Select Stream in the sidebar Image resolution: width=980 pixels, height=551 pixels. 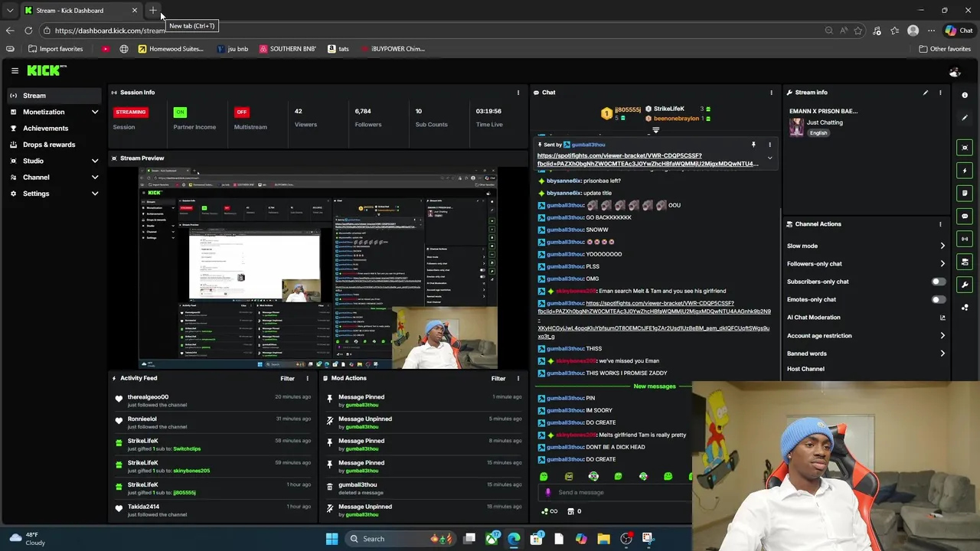(x=53, y=96)
